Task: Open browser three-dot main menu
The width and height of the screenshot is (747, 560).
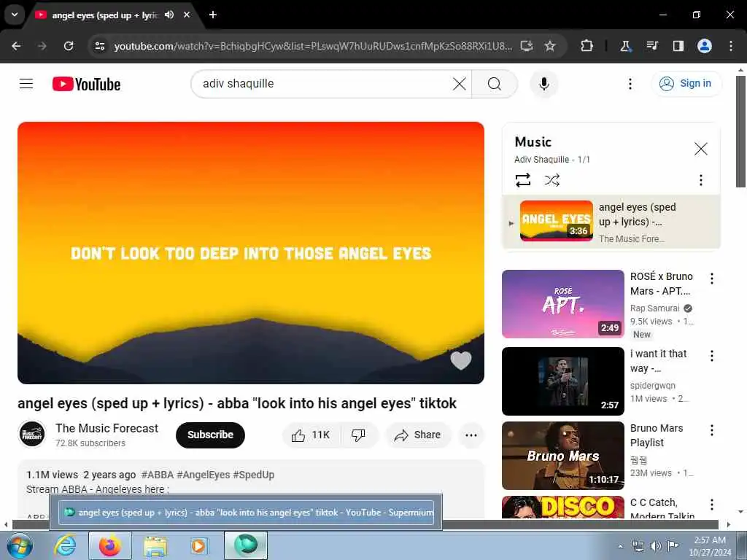Action: 730,46
